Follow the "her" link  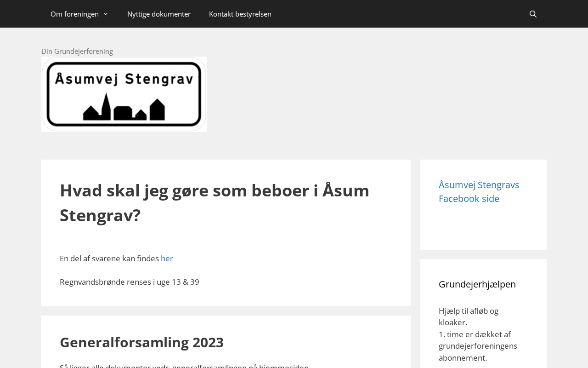coord(167,259)
